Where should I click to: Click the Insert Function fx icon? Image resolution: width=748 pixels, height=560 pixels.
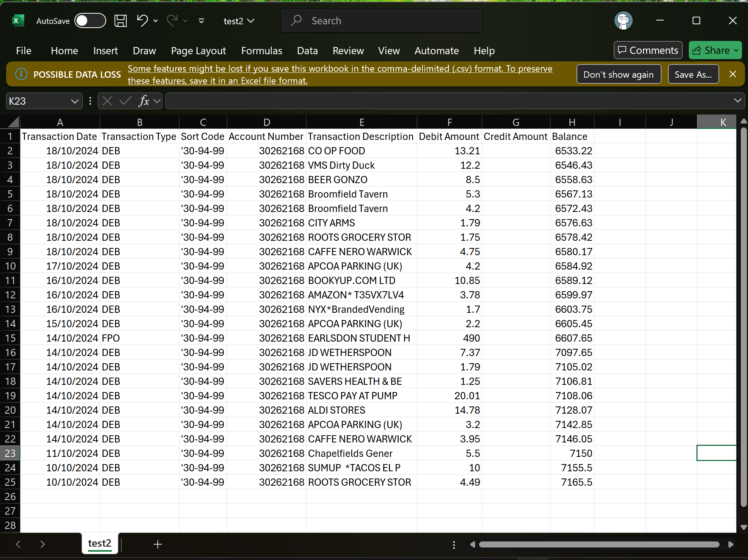[x=144, y=101]
